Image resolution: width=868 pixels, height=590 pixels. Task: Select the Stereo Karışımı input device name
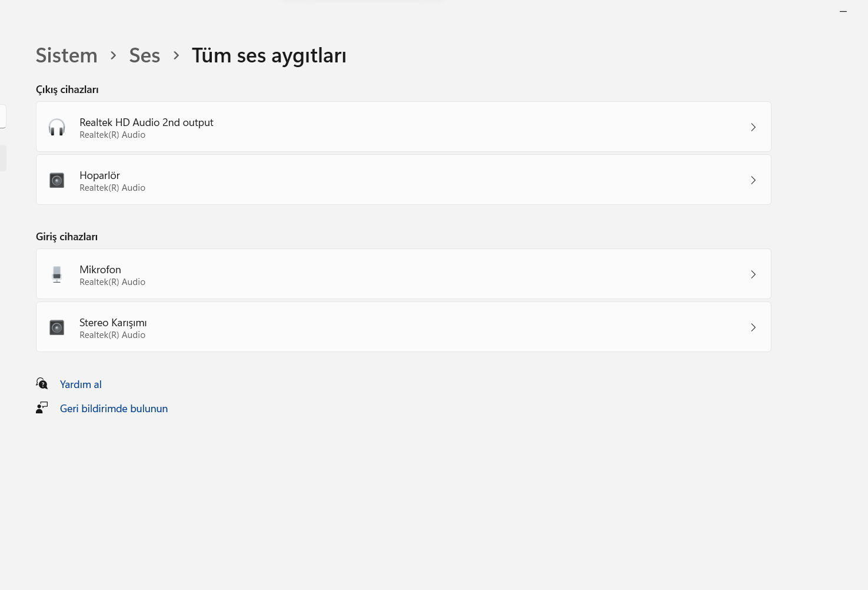pos(113,323)
